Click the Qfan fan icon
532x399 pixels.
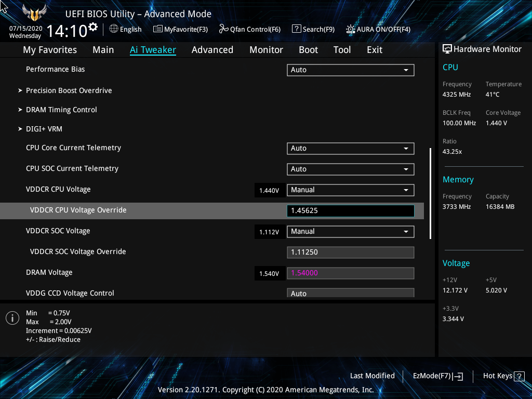pos(223,29)
